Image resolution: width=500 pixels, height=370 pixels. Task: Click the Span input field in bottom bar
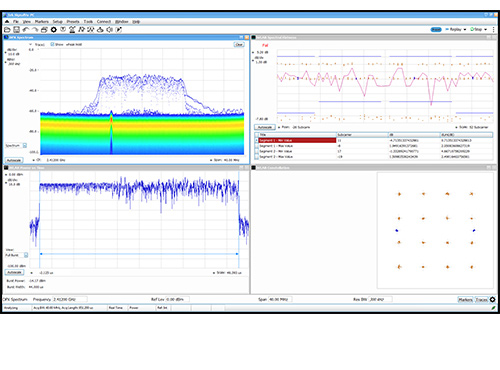[x=280, y=299]
